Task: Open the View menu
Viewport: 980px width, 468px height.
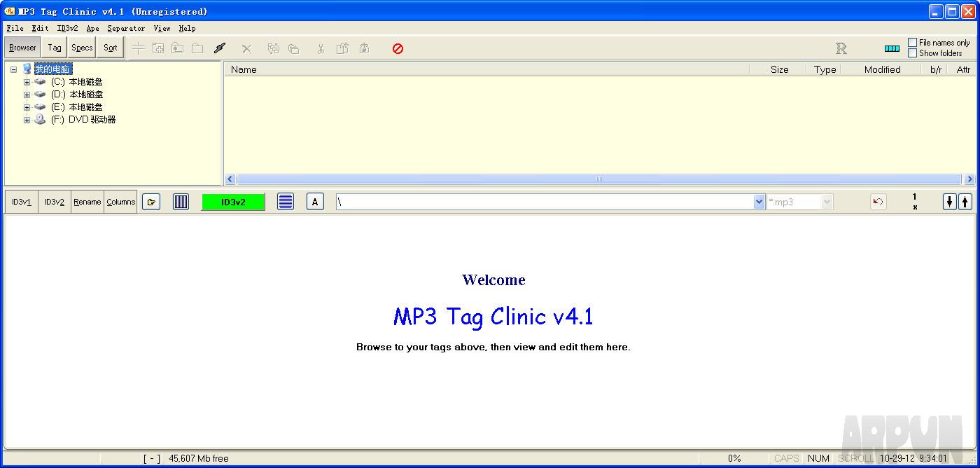Action: click(x=162, y=29)
